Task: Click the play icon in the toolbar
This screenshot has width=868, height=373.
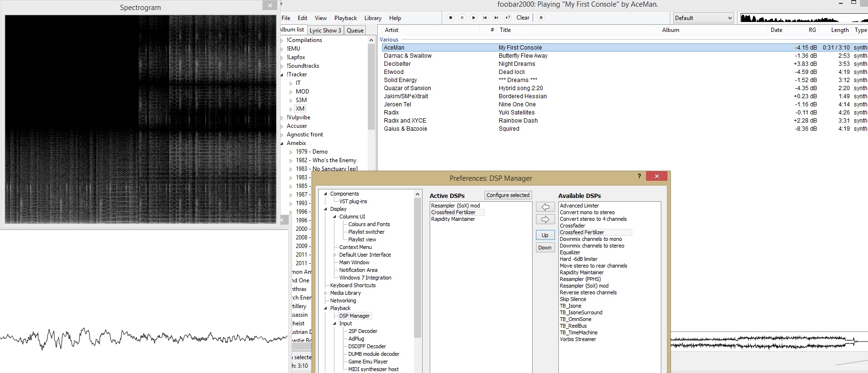Action: click(474, 18)
